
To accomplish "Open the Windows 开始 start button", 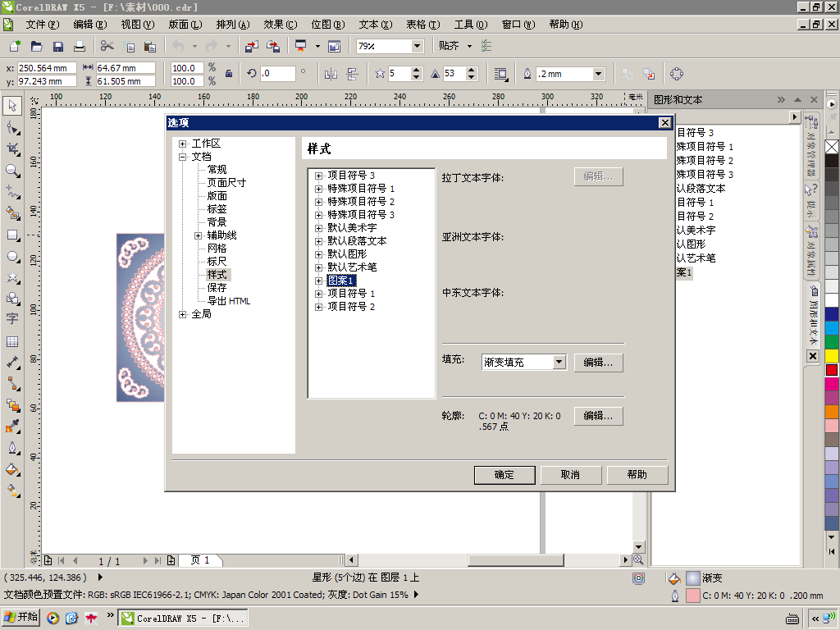I will coord(21,618).
